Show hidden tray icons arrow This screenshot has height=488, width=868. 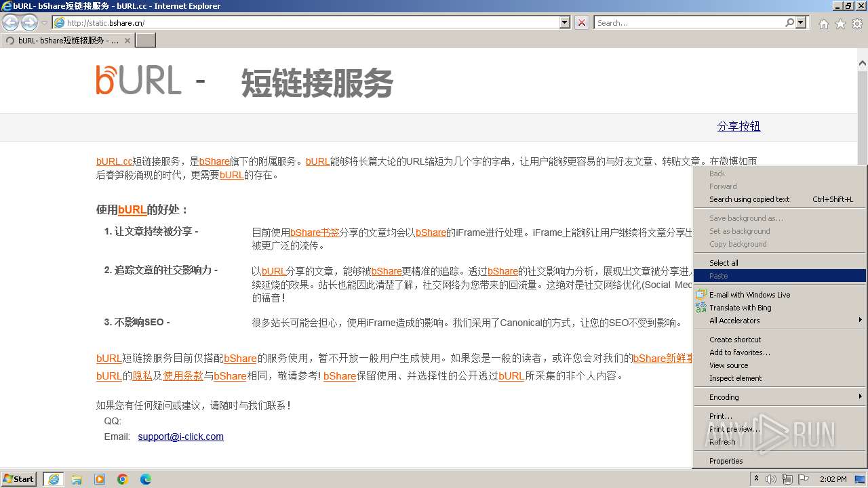(x=757, y=479)
